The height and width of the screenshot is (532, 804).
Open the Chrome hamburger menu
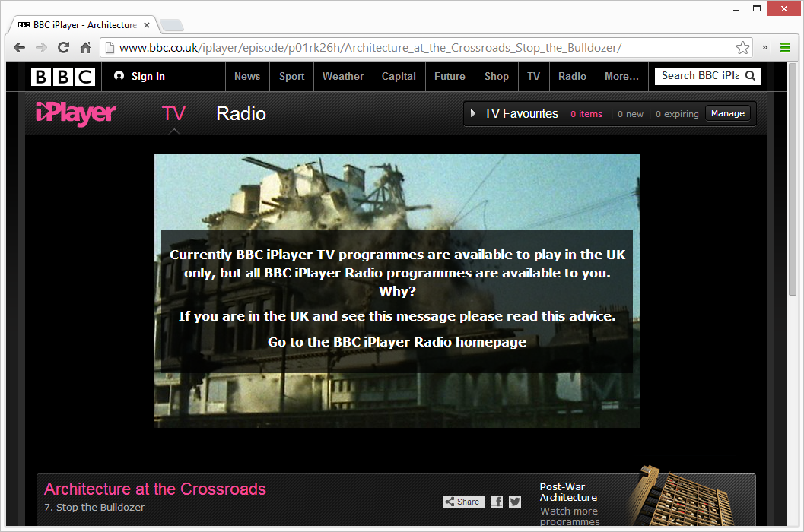pyautogui.click(x=785, y=48)
